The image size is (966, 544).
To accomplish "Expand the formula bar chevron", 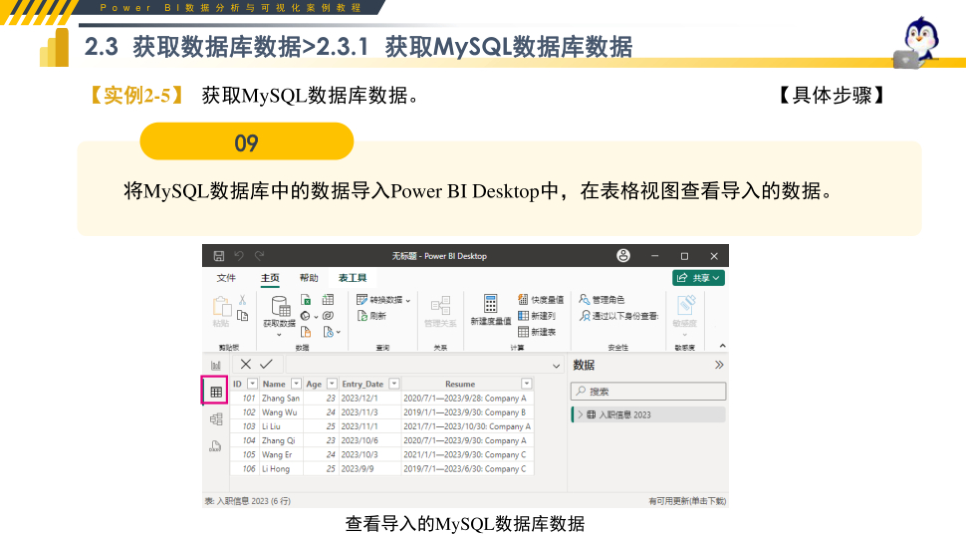I will coord(556,366).
